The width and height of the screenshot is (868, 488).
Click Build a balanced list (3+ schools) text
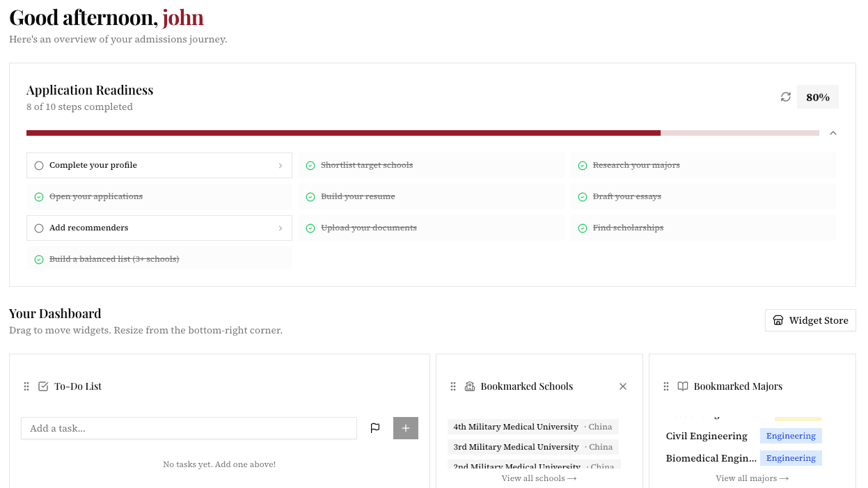(114, 260)
